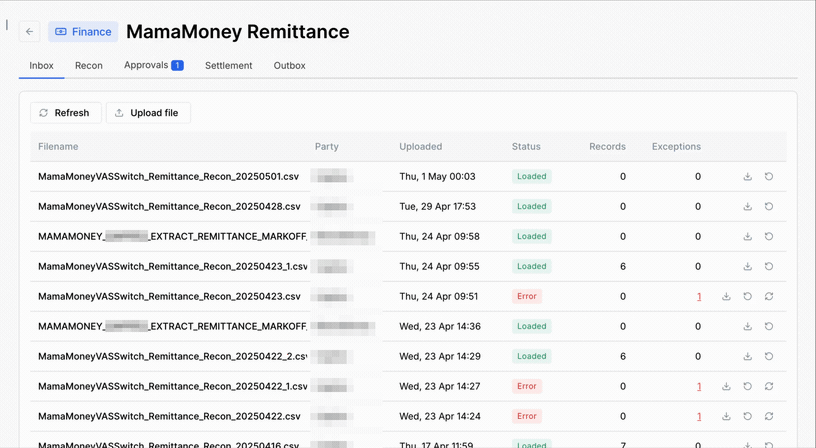Select filename MamaMoneyVASSwitch_Remittance_Recon_20250422_1.csv

[x=173, y=386]
